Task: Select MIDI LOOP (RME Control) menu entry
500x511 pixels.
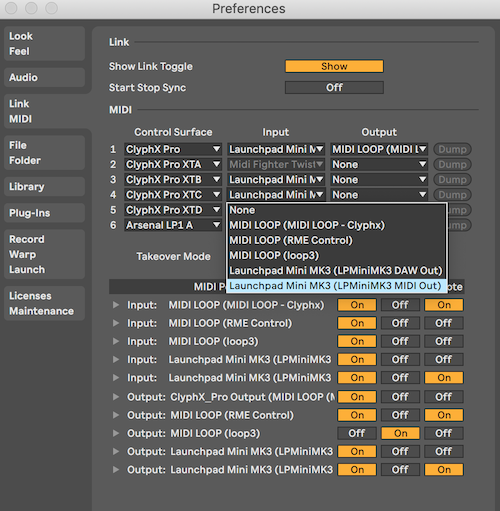Action: [337, 240]
